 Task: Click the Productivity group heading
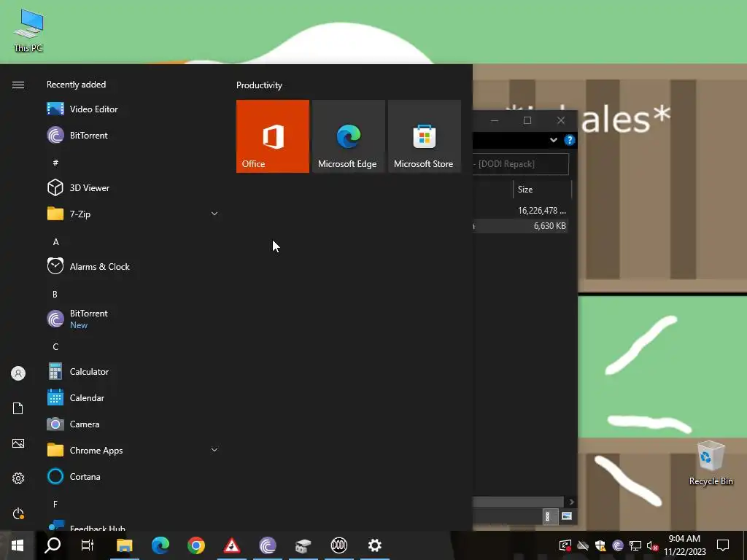pyautogui.click(x=259, y=85)
